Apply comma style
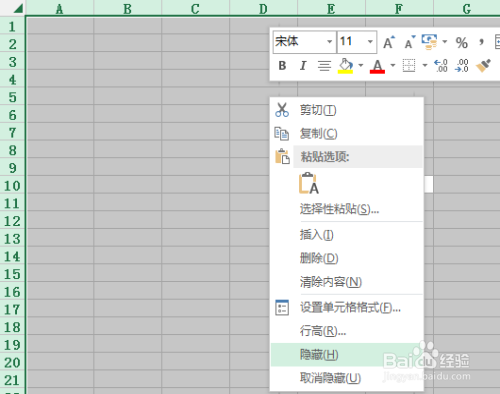Screen dimensions: 500x394 pyautogui.click(x=481, y=42)
